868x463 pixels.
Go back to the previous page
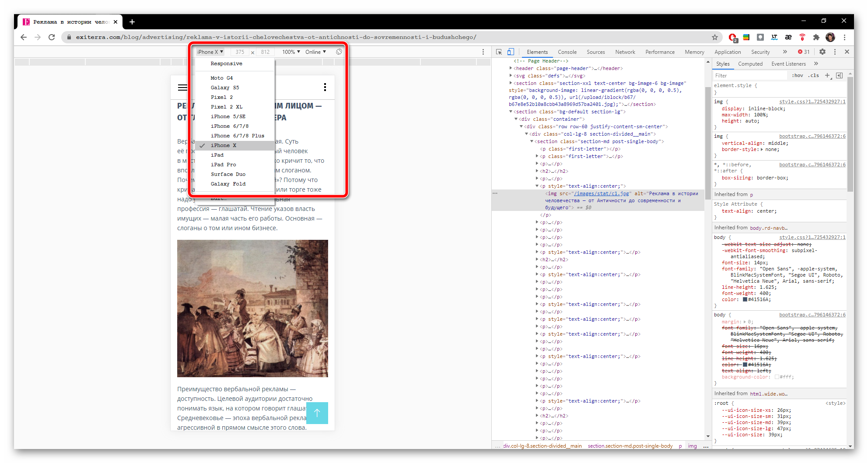(24, 37)
